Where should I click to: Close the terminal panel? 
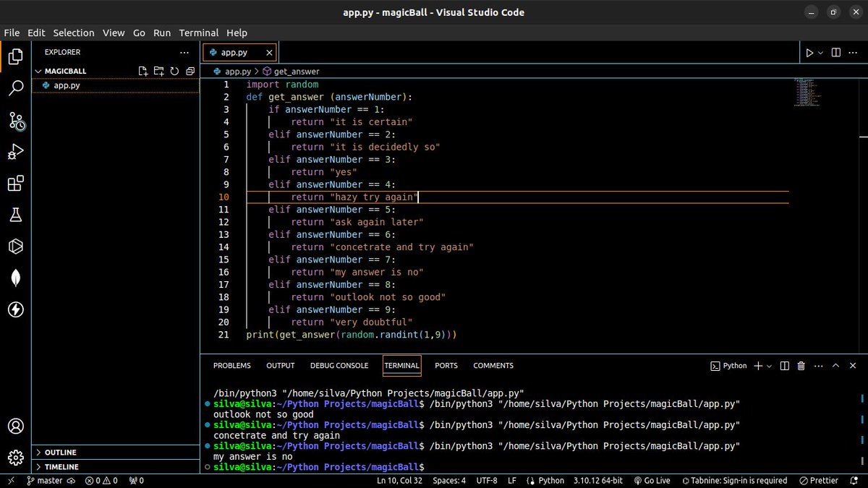854,366
